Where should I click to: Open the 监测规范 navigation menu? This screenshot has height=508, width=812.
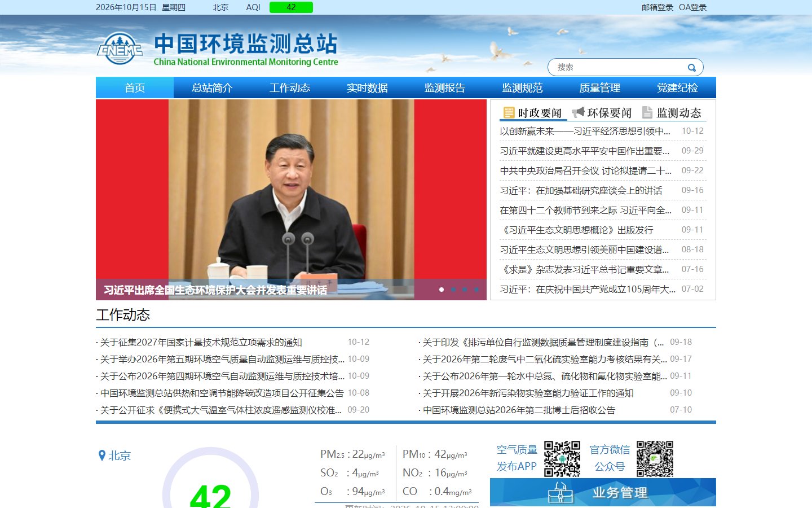(x=522, y=88)
